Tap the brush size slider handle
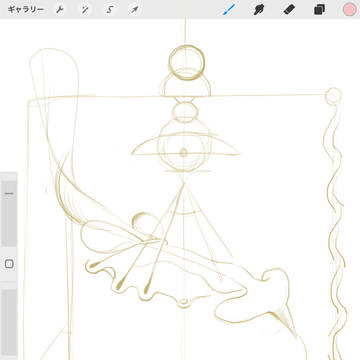This screenshot has height=360, width=360. pos(9,193)
